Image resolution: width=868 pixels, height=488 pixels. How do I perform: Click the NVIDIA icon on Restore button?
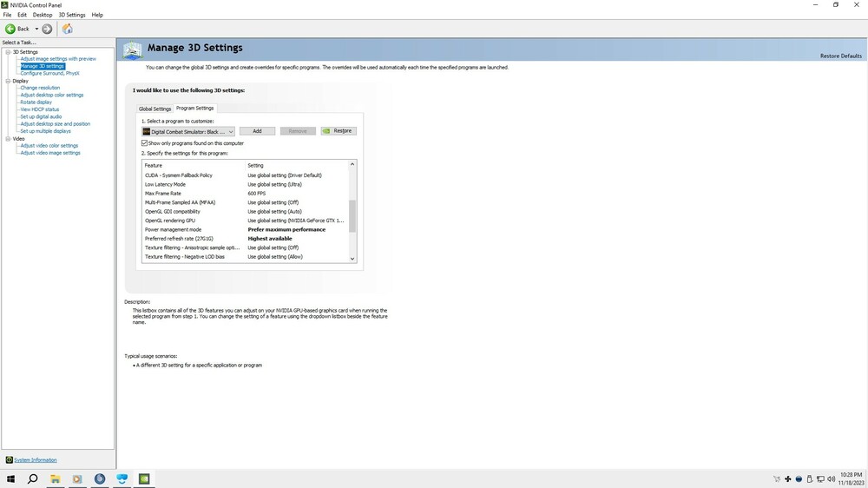point(326,131)
